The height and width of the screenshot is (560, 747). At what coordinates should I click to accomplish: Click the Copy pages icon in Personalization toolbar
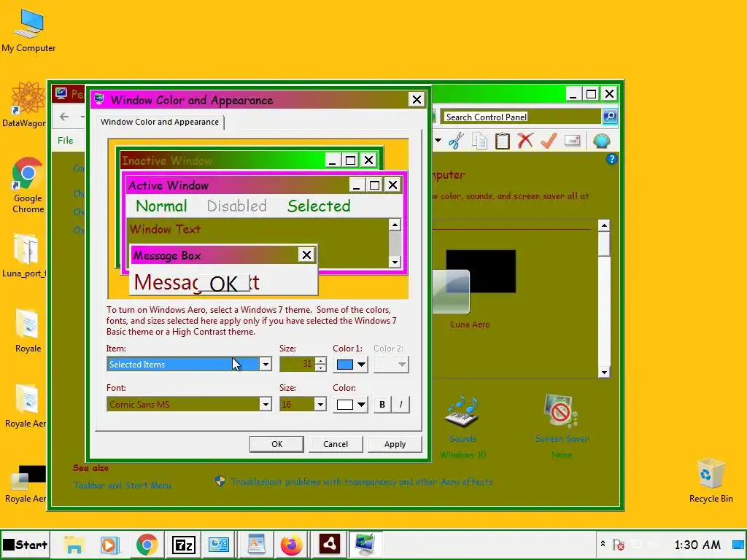coord(480,141)
